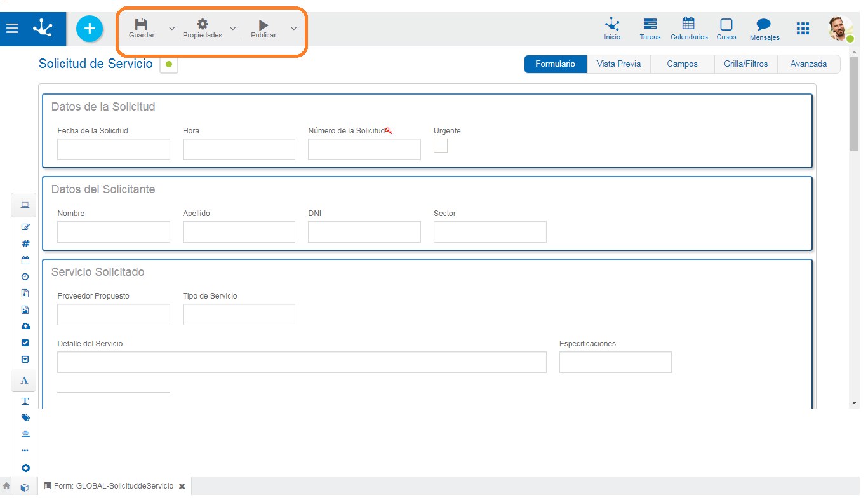Select the dropdown list field icon in palette
The height and width of the screenshot is (502, 868).
pyautogui.click(x=25, y=359)
